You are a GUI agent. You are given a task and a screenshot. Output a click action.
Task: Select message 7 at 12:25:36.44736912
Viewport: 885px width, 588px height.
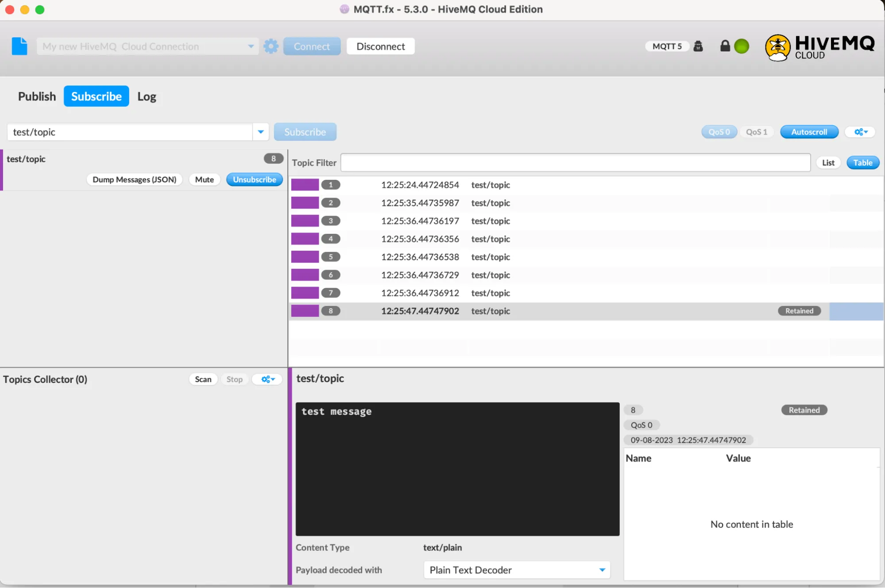586,293
